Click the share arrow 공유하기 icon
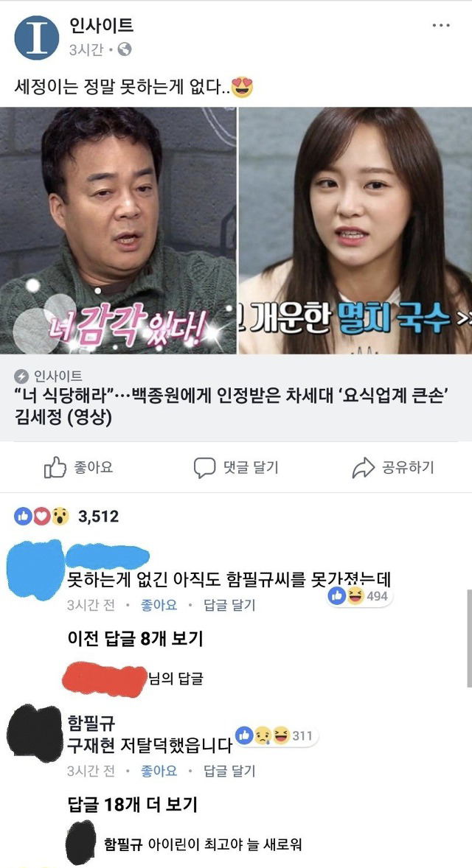 [364, 468]
